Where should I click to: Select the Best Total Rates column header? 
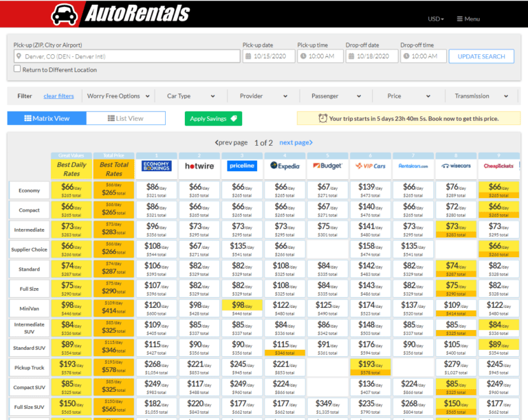click(x=114, y=169)
